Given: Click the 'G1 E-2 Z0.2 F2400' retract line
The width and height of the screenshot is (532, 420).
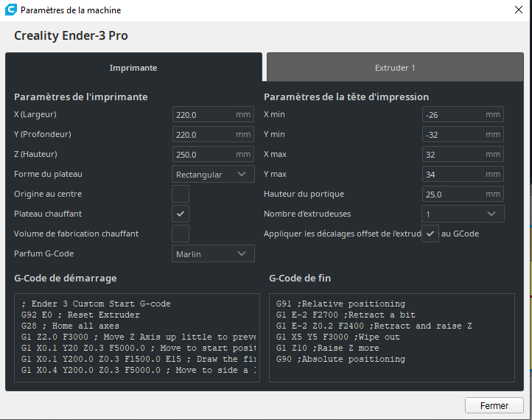Looking at the screenshot, I should click(374, 326).
